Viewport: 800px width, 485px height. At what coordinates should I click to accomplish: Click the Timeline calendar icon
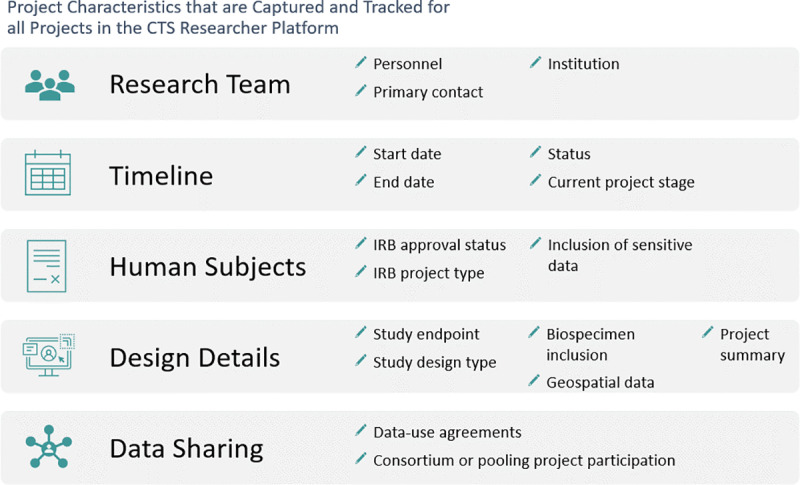tap(48, 173)
